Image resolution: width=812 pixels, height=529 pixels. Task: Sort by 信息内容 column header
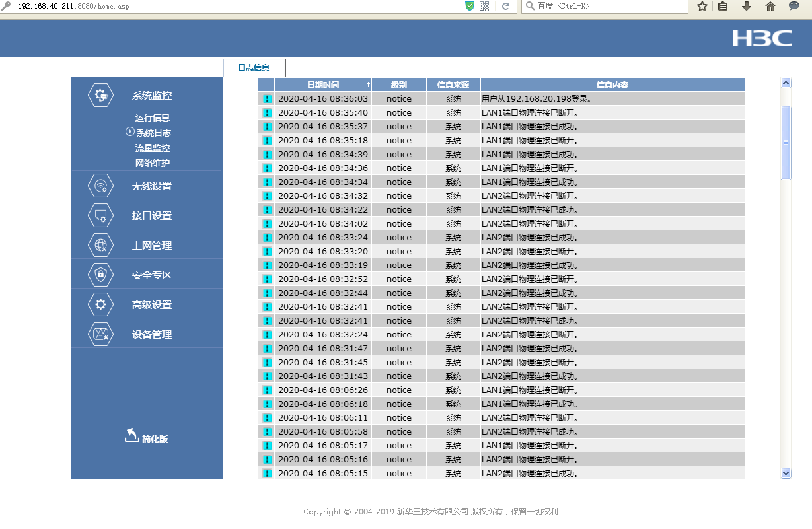tap(612, 85)
